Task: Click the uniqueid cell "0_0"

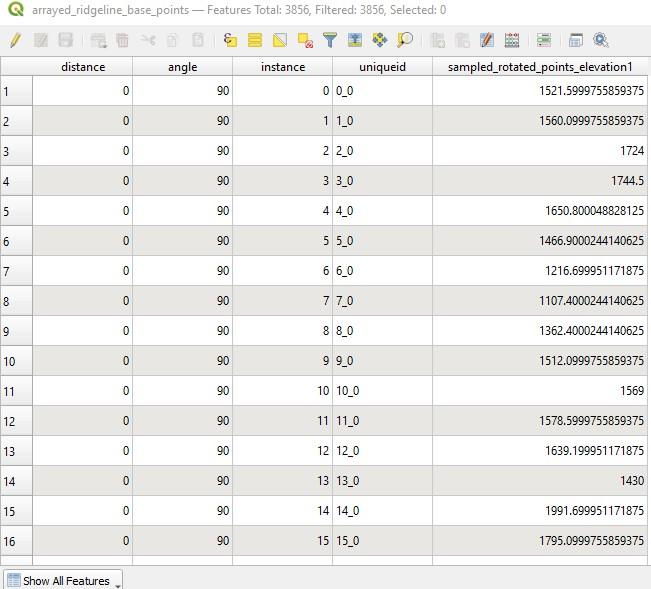Action: coord(382,91)
